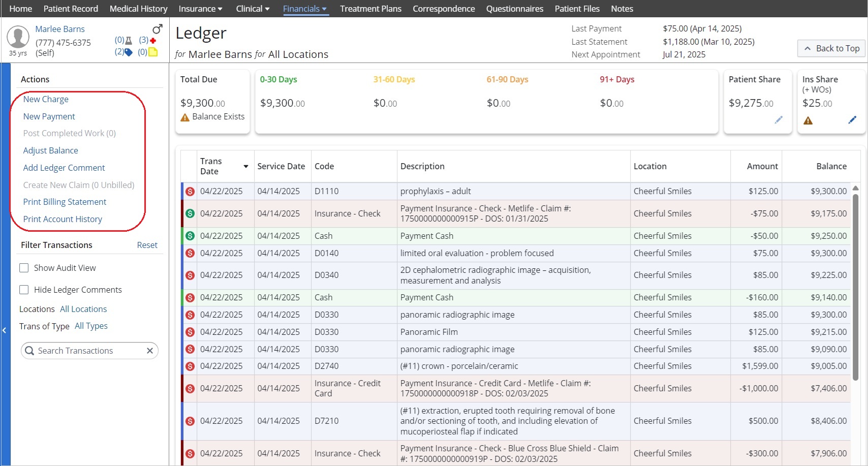Click New Payment link
The width and height of the screenshot is (868, 466).
pyautogui.click(x=49, y=116)
